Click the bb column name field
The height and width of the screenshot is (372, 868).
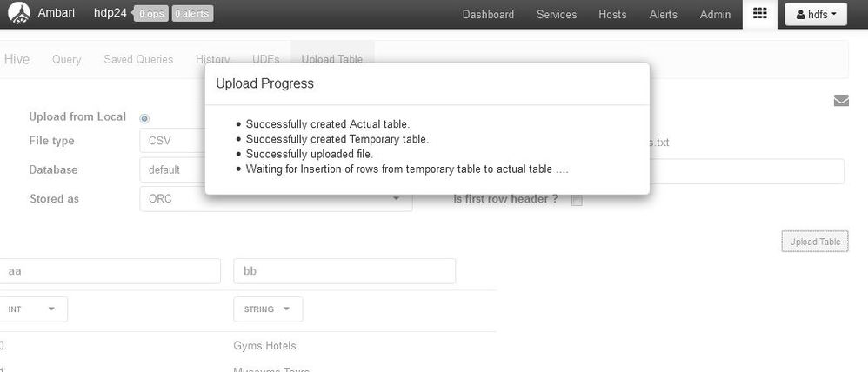(344, 271)
